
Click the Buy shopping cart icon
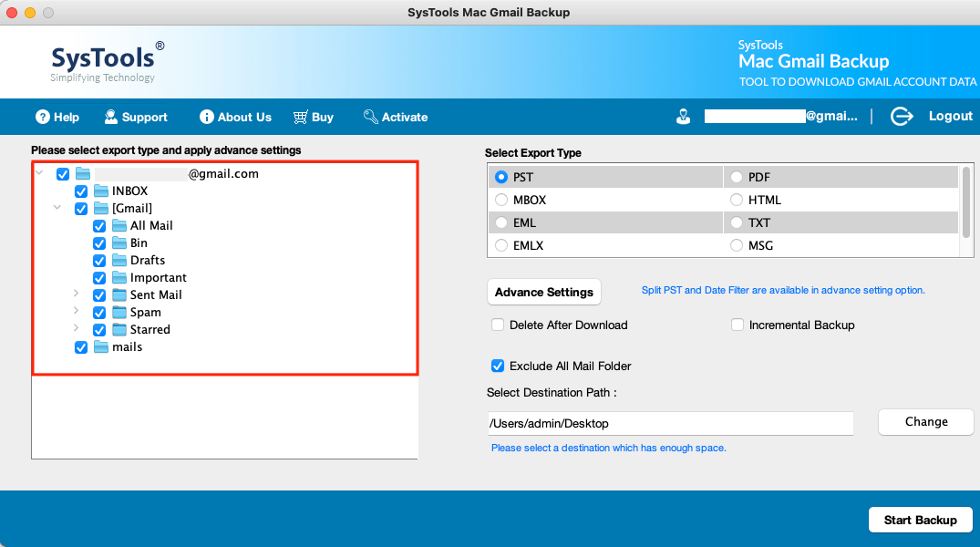click(301, 117)
